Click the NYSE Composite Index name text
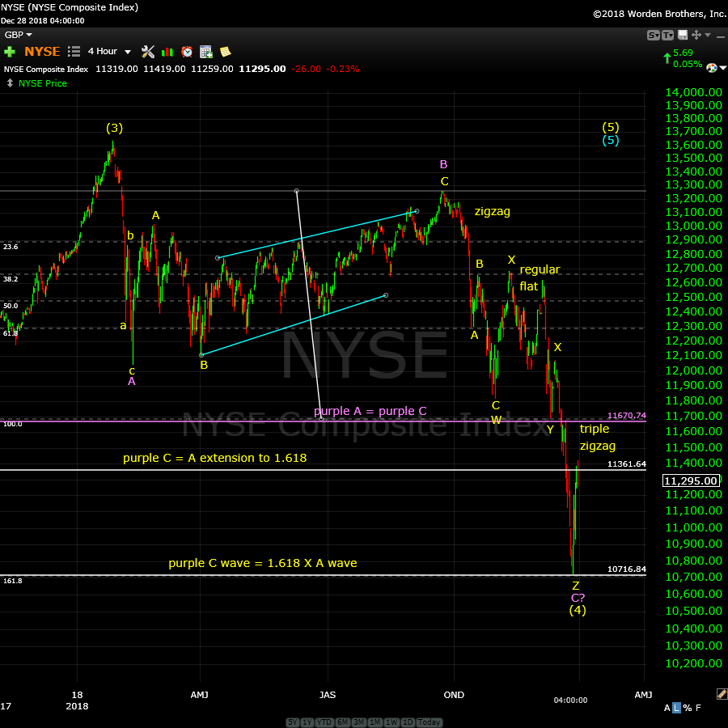The image size is (728, 728). [46, 70]
